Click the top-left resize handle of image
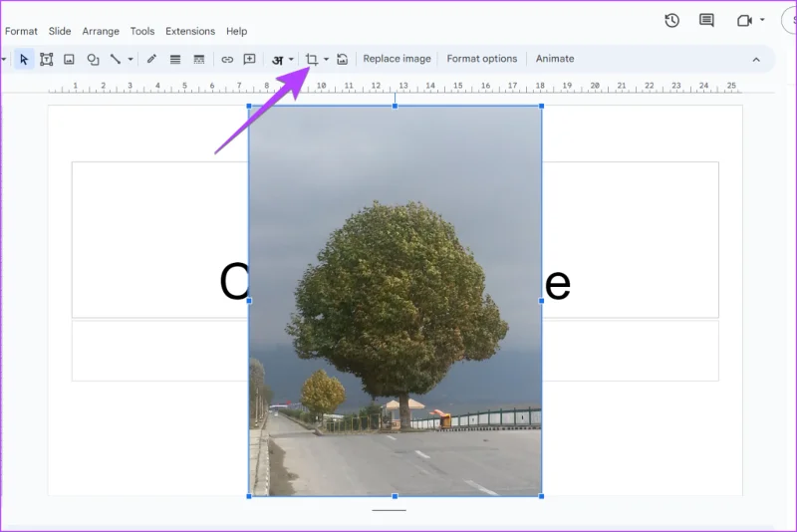 pyautogui.click(x=249, y=107)
